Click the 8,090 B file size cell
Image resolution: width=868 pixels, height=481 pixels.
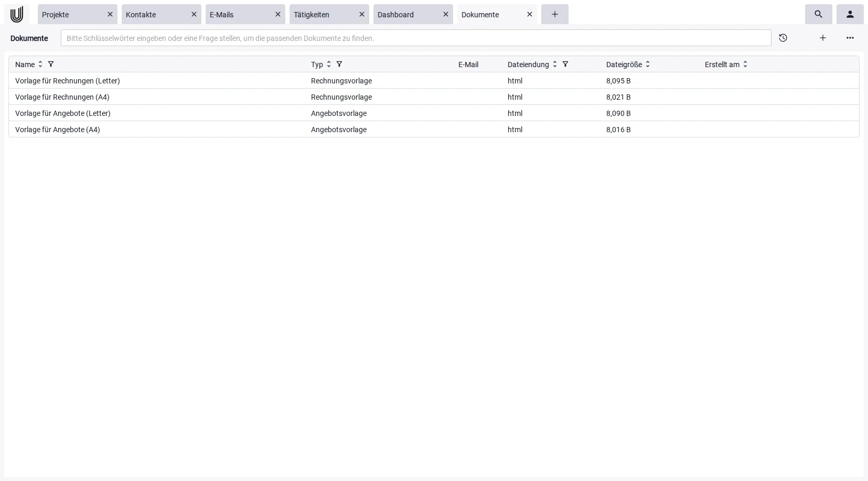pos(618,113)
